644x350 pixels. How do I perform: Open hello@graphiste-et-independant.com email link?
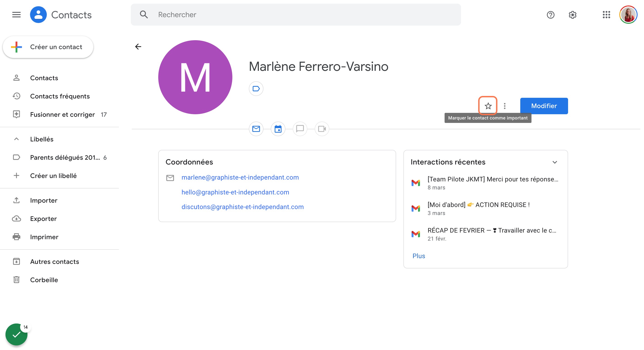click(x=235, y=192)
